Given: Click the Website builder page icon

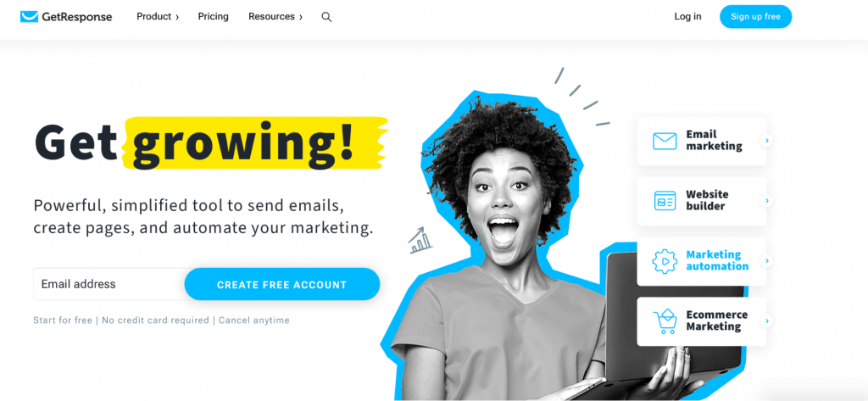Looking at the screenshot, I should 665,200.
